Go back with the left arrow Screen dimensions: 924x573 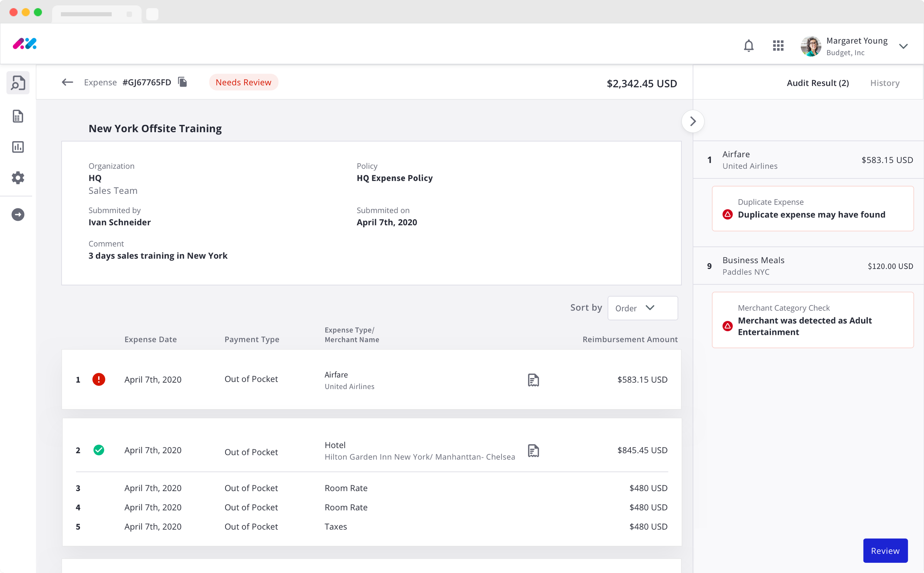[67, 82]
